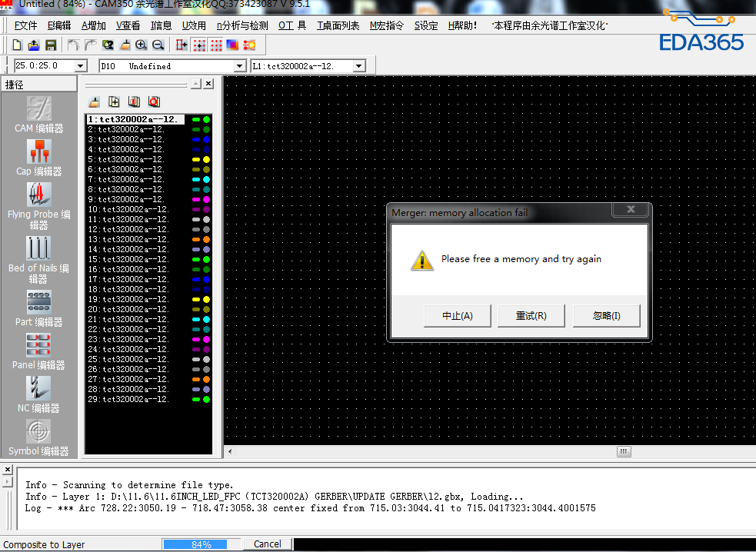Screen dimensions: 756x552
Task: Click the New file icon
Action: (x=18, y=45)
